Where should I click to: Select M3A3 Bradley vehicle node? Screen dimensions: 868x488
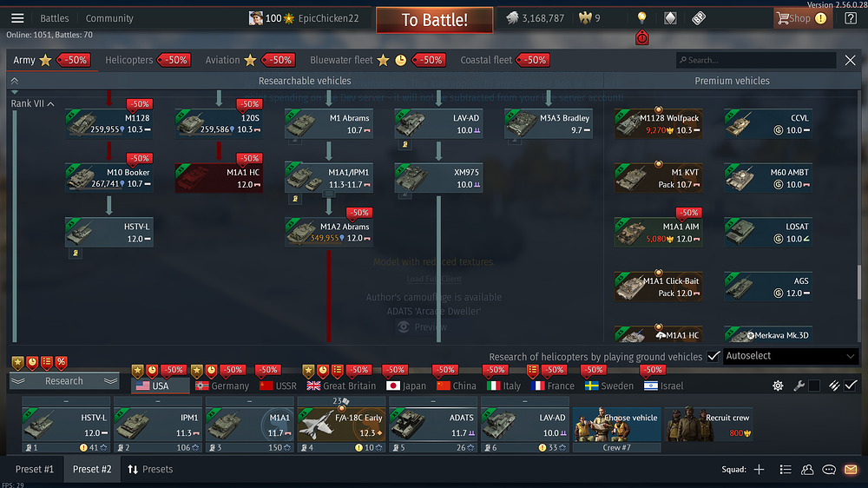[548, 124]
